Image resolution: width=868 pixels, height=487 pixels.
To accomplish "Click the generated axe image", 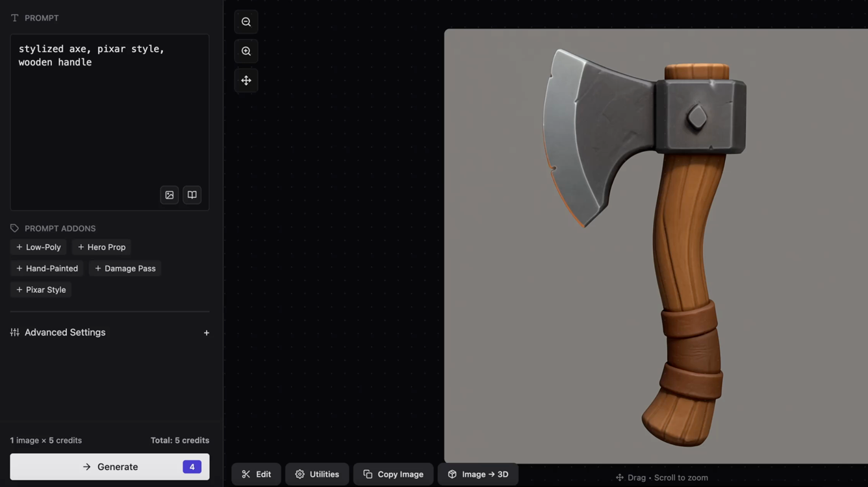I will pyautogui.click(x=656, y=246).
